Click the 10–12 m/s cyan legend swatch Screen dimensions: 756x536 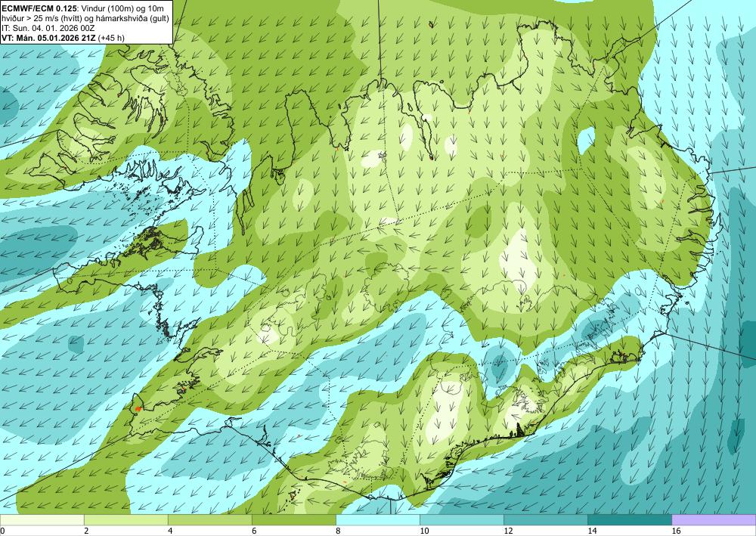coord(462,520)
